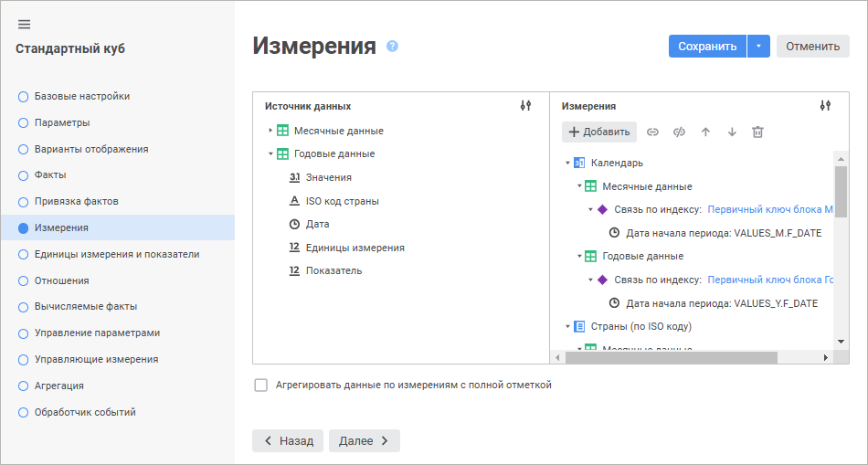Move item down with arrow icon
The height and width of the screenshot is (465, 868).
[732, 132]
